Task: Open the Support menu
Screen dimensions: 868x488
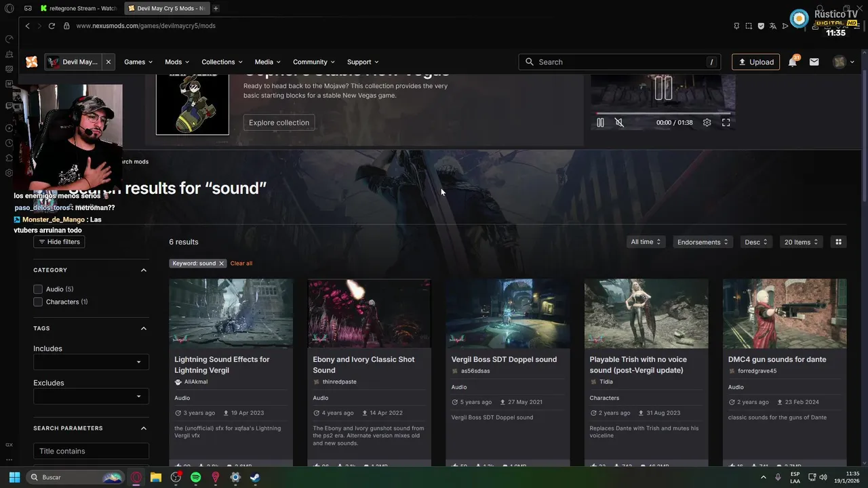Action: coord(363,62)
